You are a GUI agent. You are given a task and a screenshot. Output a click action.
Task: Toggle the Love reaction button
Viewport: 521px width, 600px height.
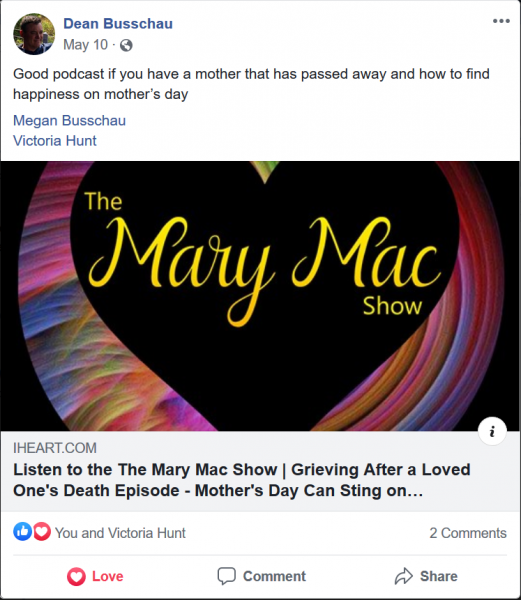95,576
